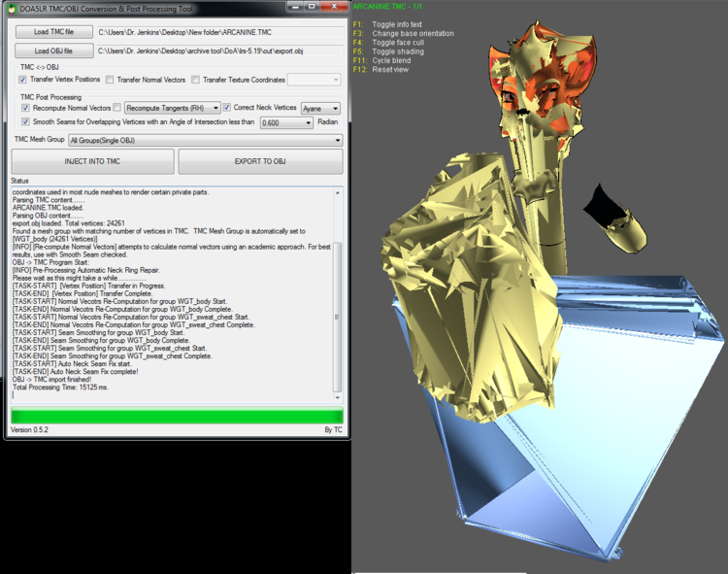Screen dimensions: 728x574
Task: Close the DOA5LR tool window
Action: click(x=334, y=7)
